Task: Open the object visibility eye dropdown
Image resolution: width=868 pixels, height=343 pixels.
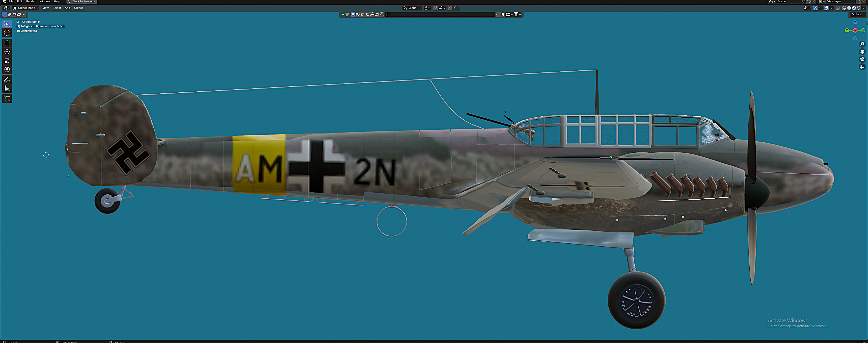Action: click(807, 8)
